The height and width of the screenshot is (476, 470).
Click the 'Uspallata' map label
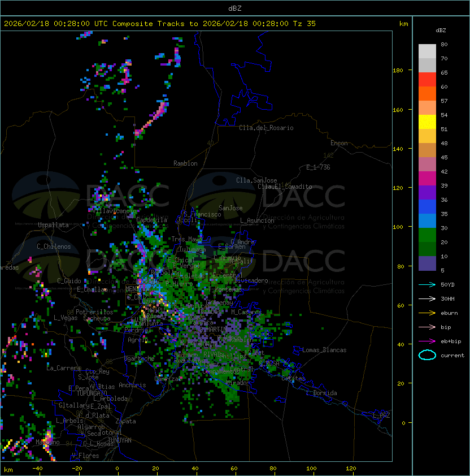coord(53,225)
